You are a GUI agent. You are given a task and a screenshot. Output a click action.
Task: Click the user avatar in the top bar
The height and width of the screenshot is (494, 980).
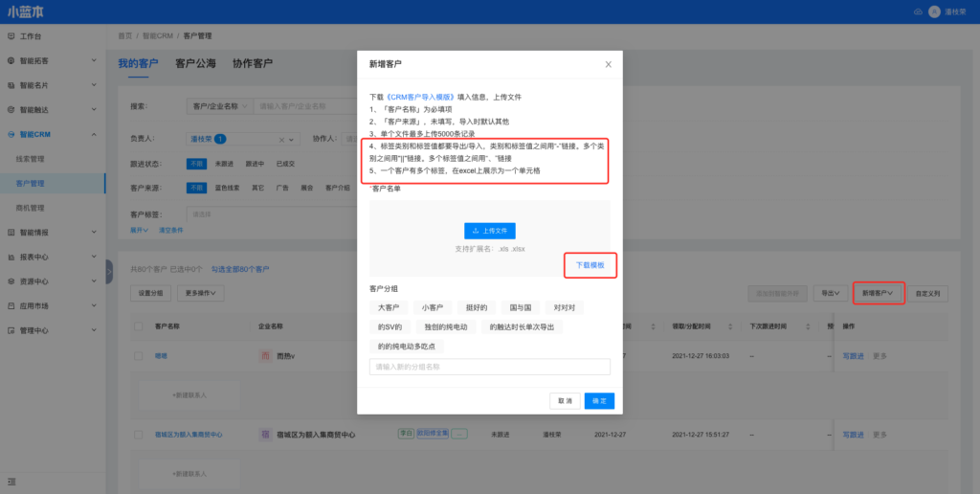[x=934, y=11]
